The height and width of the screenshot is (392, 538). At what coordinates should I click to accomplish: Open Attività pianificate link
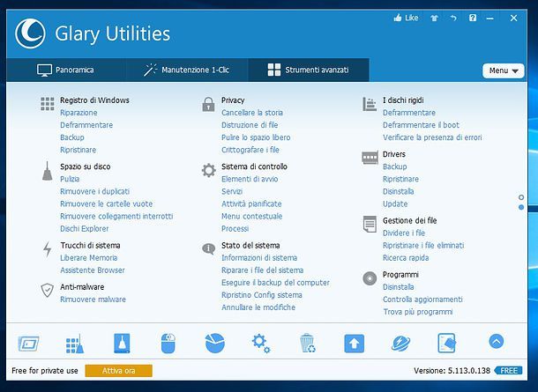point(251,203)
